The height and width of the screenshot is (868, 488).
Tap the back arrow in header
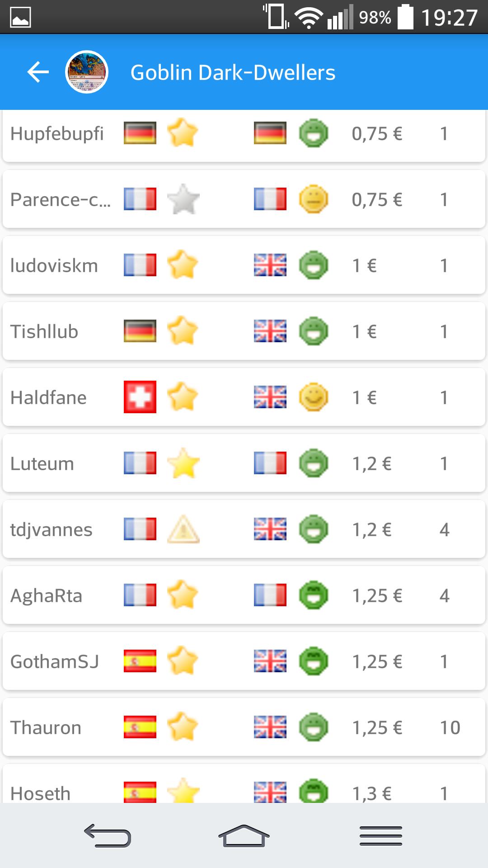tap(38, 72)
